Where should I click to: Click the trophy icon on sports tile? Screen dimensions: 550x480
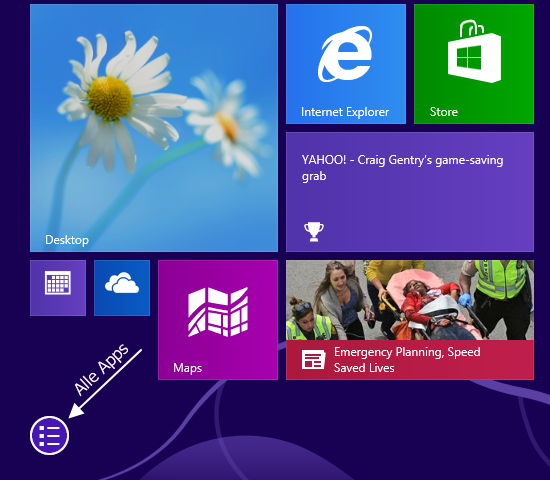pyautogui.click(x=314, y=232)
